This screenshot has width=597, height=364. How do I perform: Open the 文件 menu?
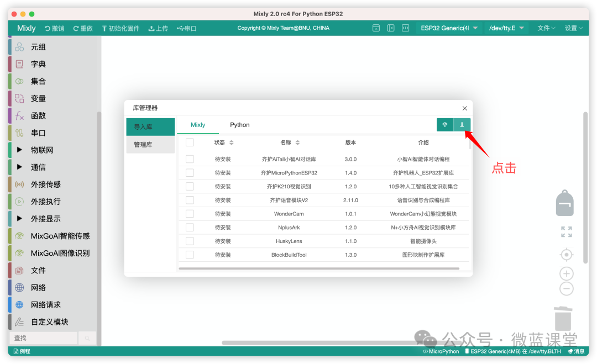(x=546, y=28)
